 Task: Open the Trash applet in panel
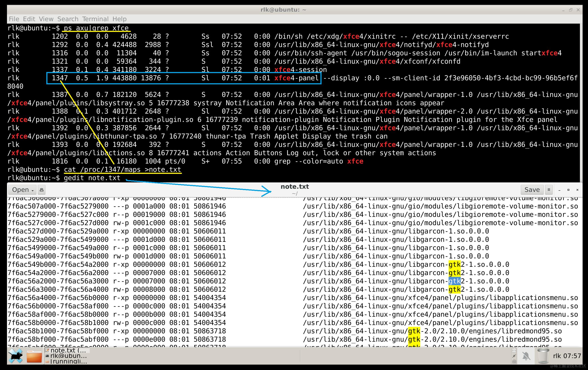pos(543,356)
